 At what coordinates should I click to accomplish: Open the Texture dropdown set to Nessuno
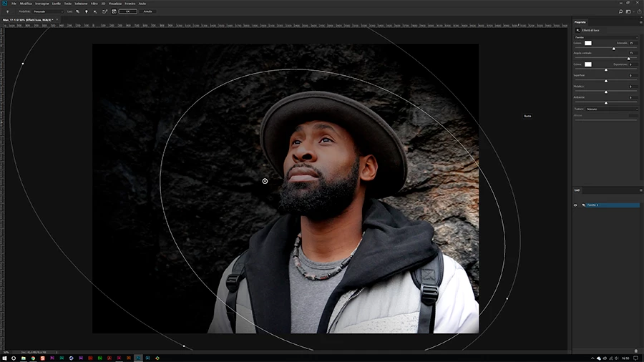point(612,109)
